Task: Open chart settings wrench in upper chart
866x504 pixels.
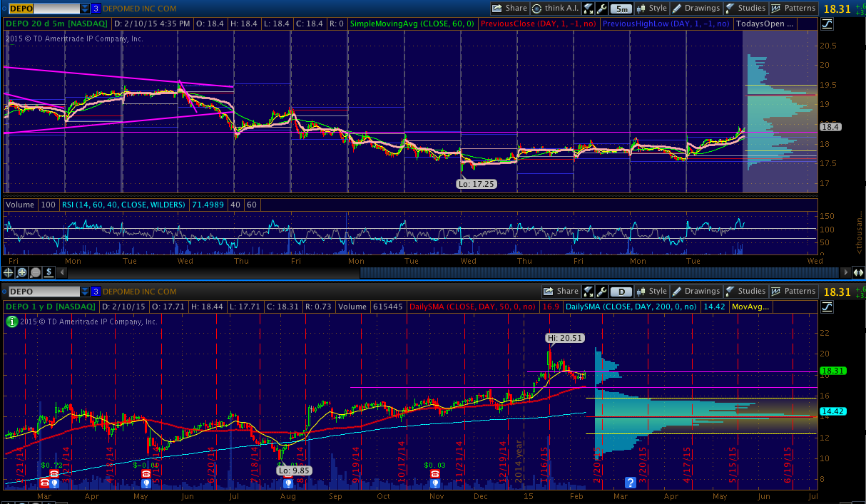Action: point(601,9)
